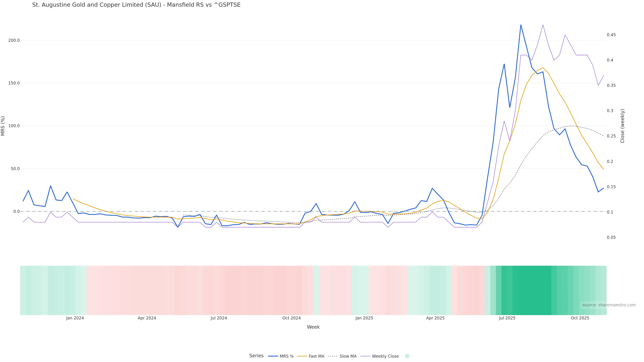644x362 pixels.
Task: Click the green legend swatch square
Action: 407,356
